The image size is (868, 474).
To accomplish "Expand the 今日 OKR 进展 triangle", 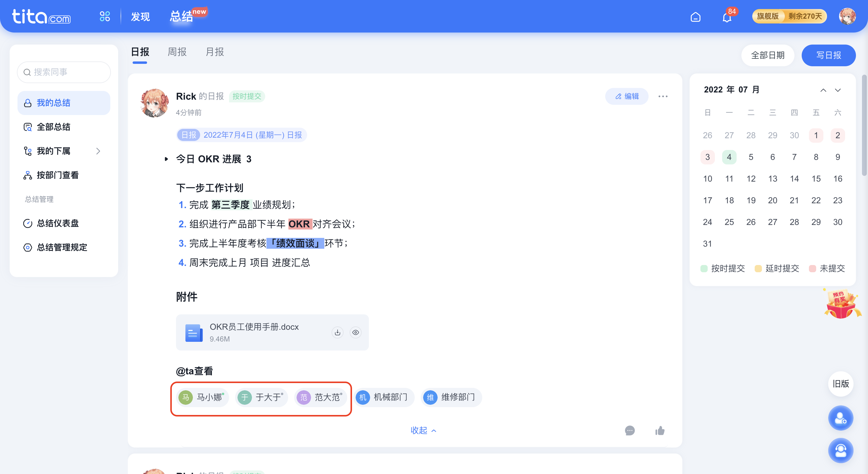I will point(166,159).
